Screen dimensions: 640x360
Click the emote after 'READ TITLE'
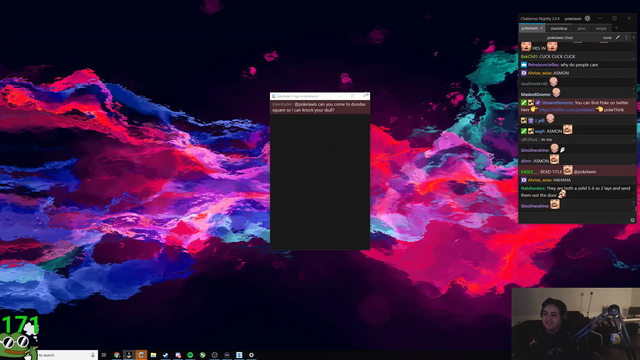(x=568, y=170)
